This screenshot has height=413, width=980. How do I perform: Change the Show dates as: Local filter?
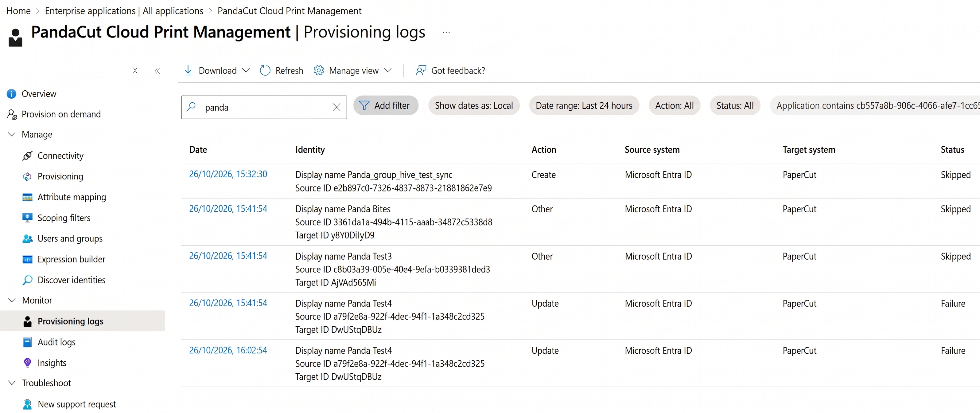click(x=474, y=105)
